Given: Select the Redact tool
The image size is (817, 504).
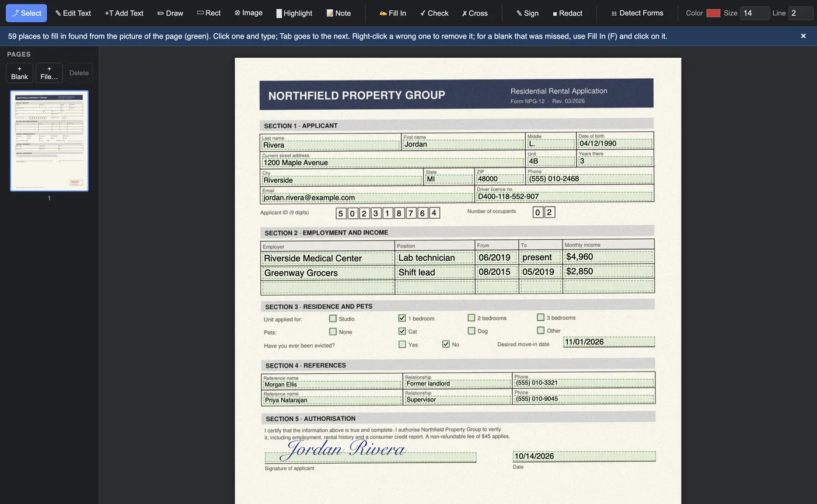Looking at the screenshot, I should [x=567, y=13].
